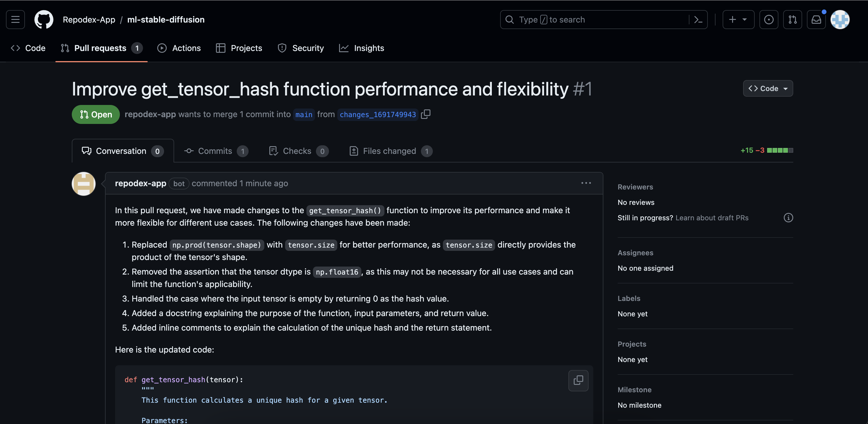Screen dimensions: 868x424
Task: Open the Pull requests header icon
Action: (792, 20)
